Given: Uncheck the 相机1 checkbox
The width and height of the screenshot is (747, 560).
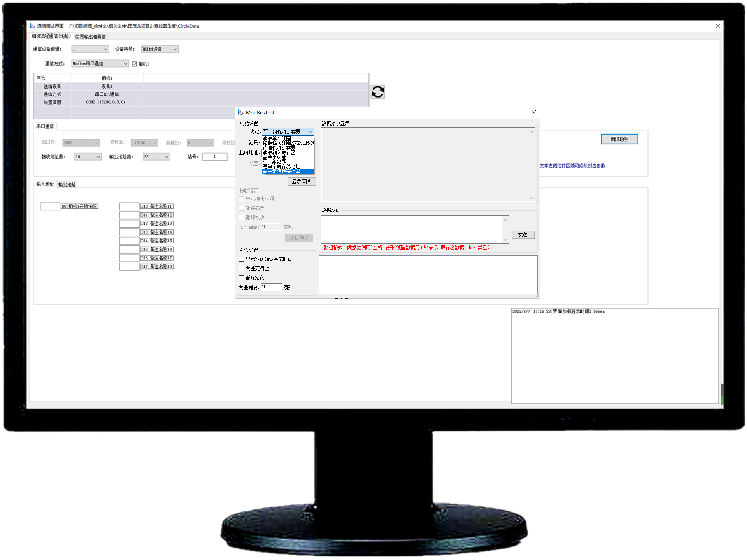Looking at the screenshot, I should tap(134, 64).
